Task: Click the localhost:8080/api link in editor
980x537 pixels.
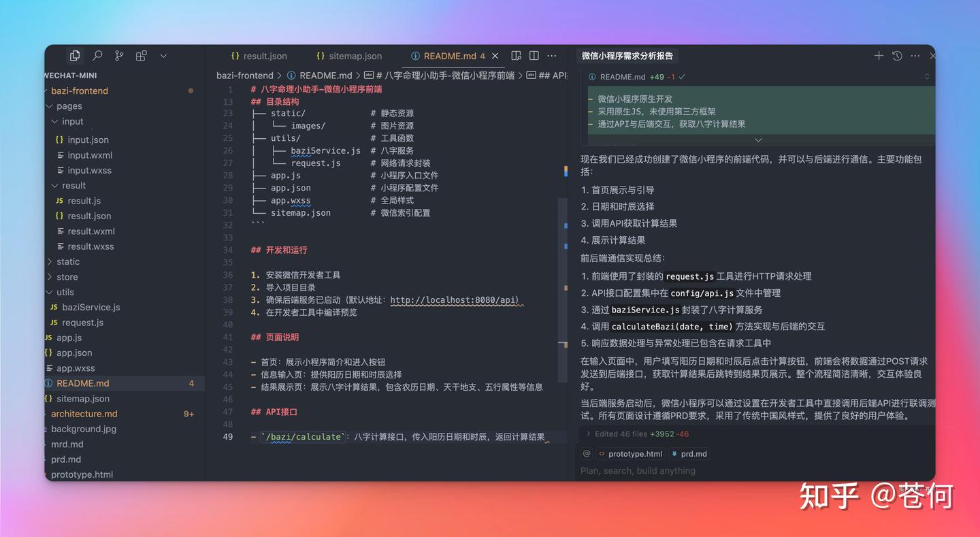Action: 454,300
